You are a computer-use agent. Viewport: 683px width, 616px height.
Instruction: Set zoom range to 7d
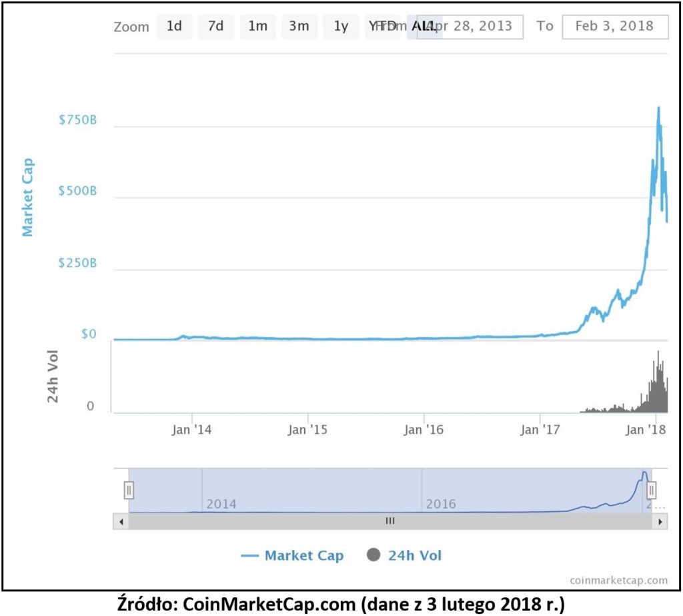215,27
